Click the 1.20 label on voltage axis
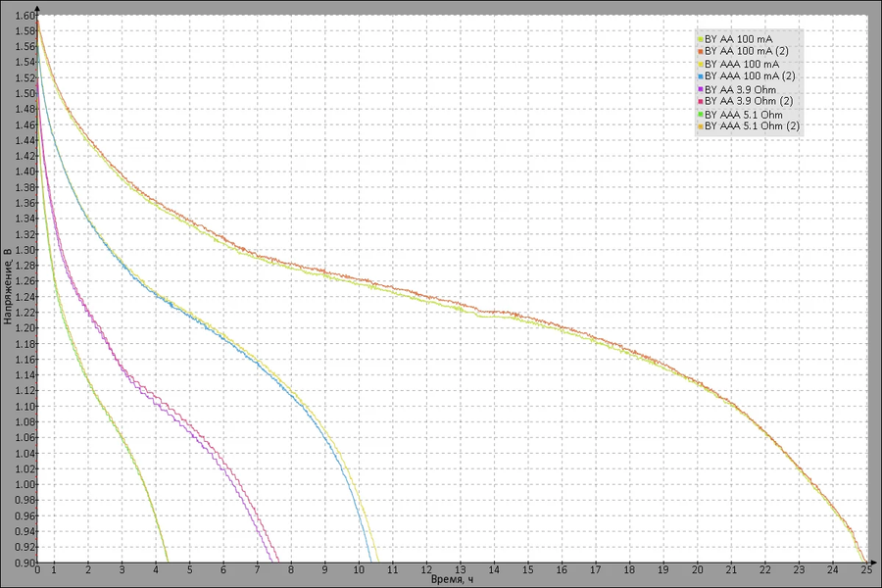Image resolution: width=882 pixels, height=588 pixels. (24, 328)
